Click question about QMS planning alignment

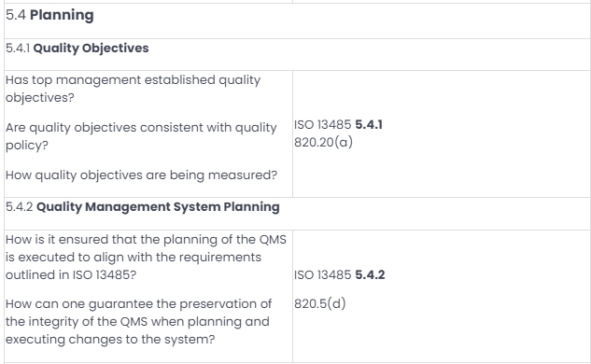[146, 257]
